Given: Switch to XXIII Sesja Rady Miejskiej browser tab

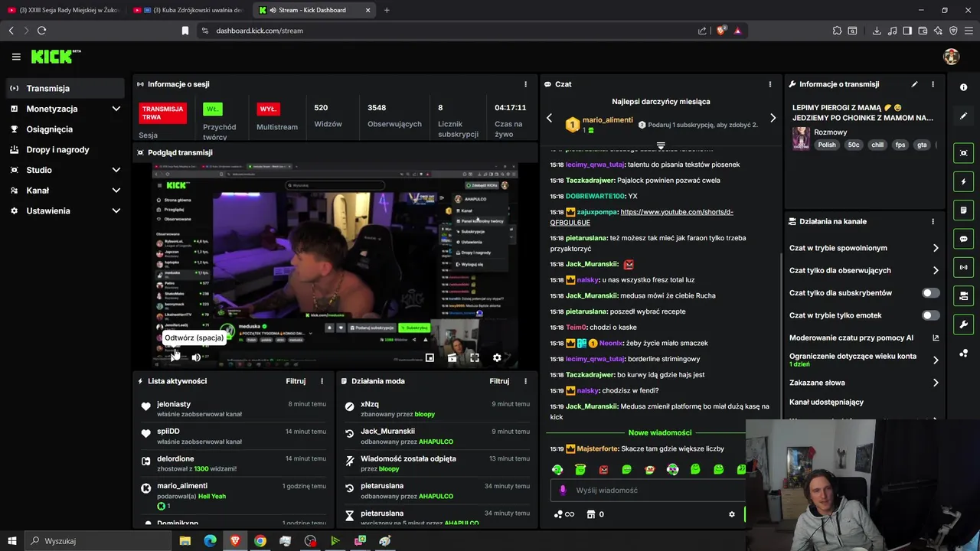Looking at the screenshot, I should 62,10.
